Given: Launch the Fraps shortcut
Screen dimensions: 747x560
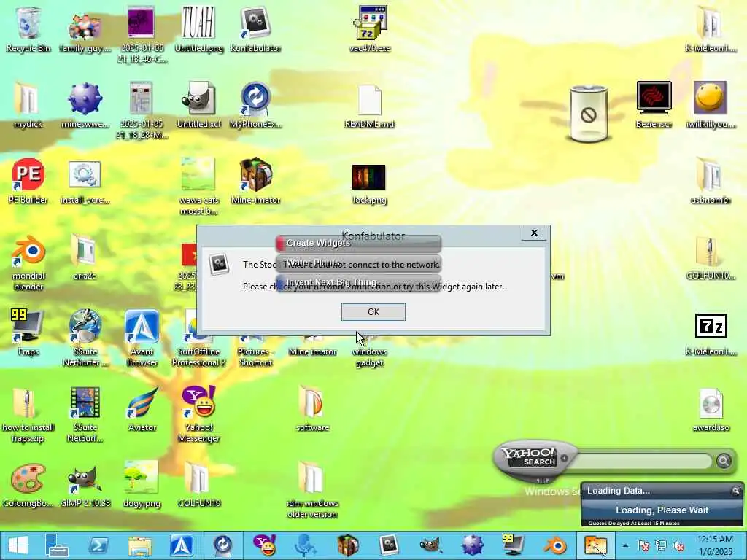Looking at the screenshot, I should coord(28,332).
